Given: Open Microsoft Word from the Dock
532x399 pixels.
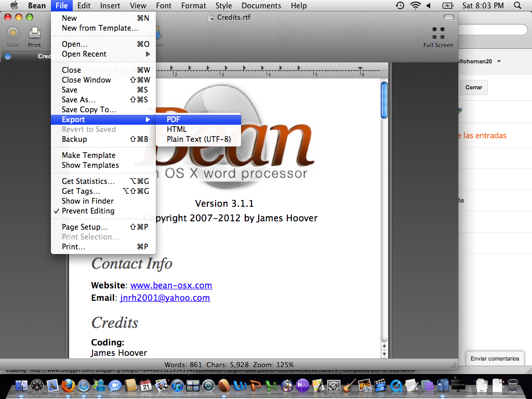Looking at the screenshot, I should [x=240, y=386].
